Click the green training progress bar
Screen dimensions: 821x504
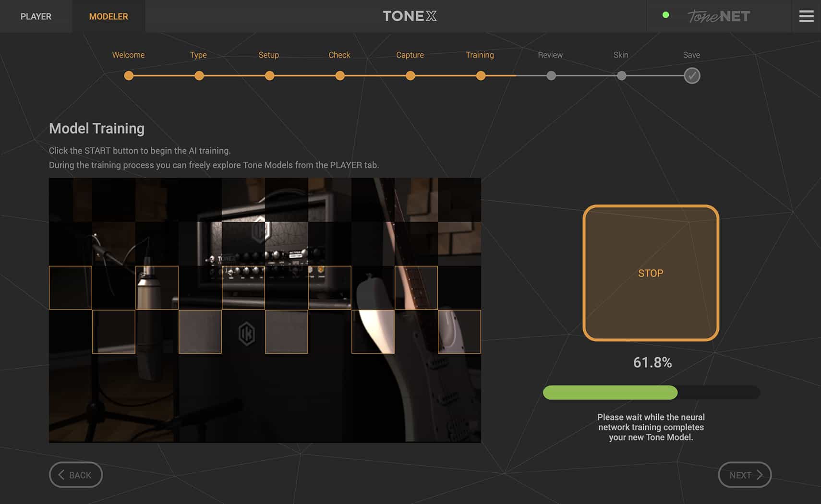(x=610, y=392)
